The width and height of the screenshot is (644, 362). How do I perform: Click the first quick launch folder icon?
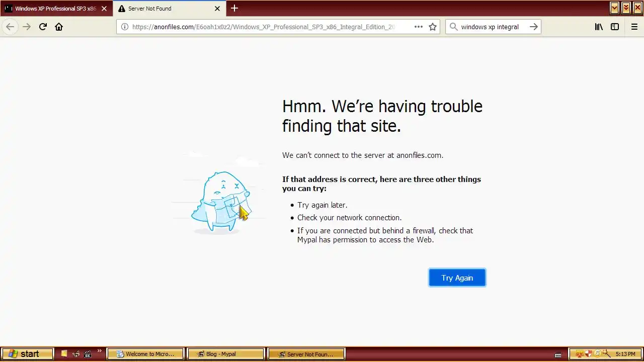click(x=64, y=354)
